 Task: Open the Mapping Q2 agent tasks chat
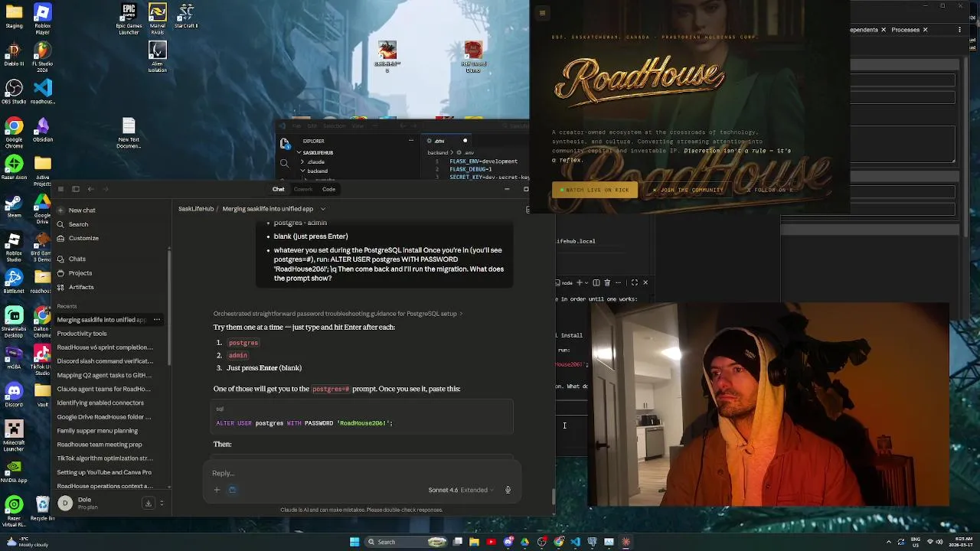click(104, 375)
